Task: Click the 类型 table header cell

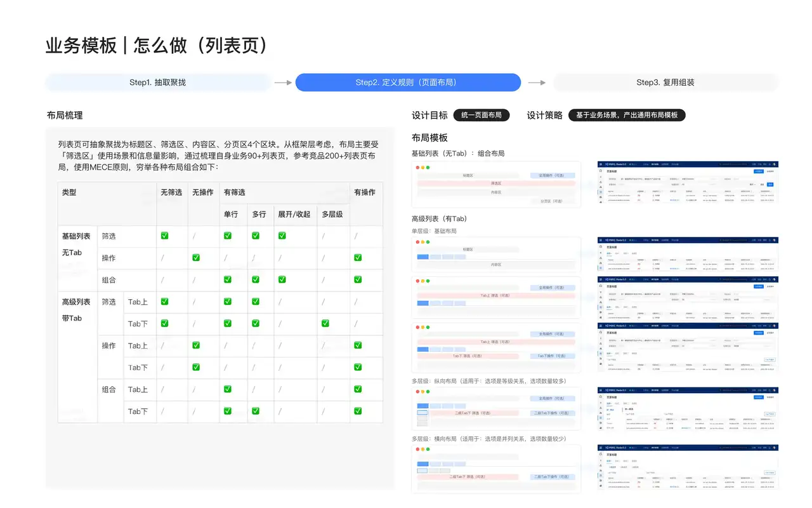Action: pos(107,204)
